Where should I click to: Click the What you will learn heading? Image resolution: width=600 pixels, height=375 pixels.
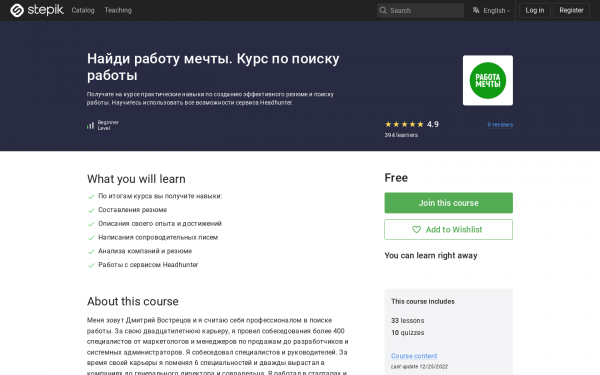click(x=136, y=179)
